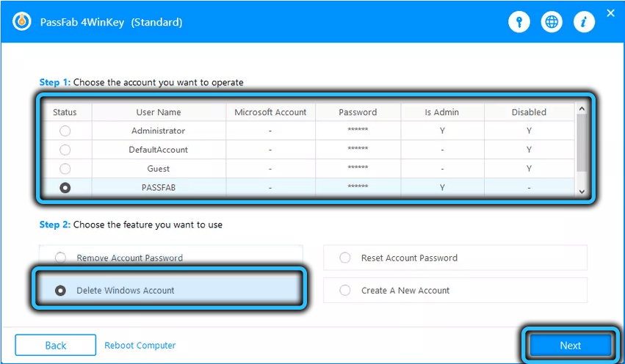Open the info about icon

click(x=584, y=22)
